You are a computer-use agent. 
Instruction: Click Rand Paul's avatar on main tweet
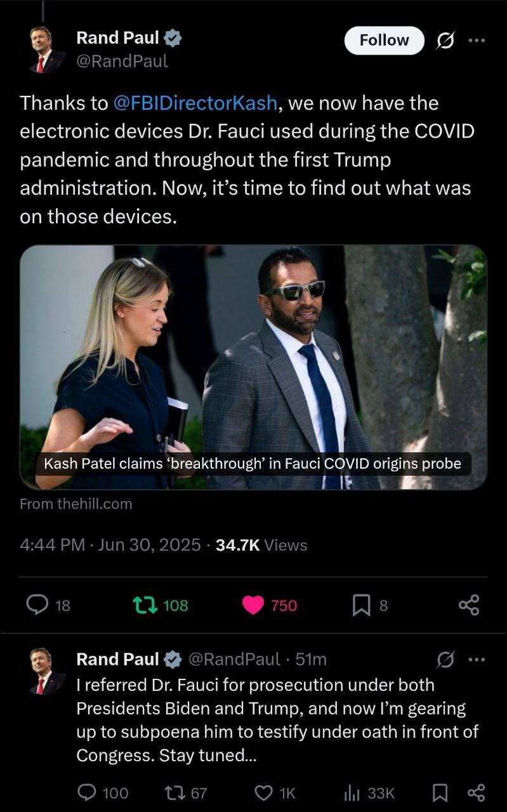[x=48, y=49]
